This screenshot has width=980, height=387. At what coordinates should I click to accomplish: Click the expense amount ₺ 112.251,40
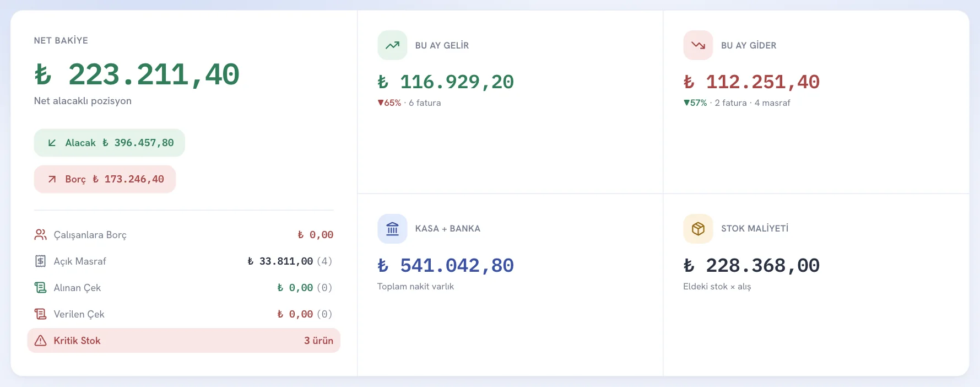tap(751, 82)
